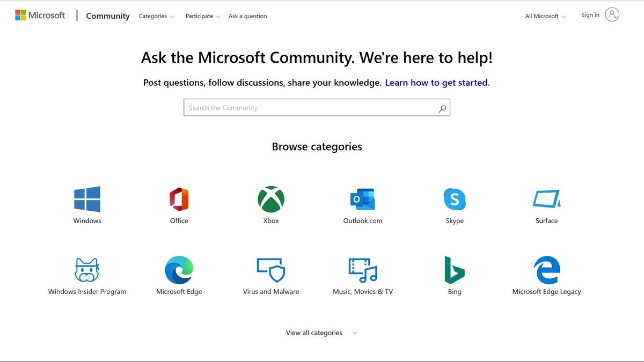This screenshot has width=644, height=362.
Task: Click the Sign in button
Action: [x=590, y=14]
